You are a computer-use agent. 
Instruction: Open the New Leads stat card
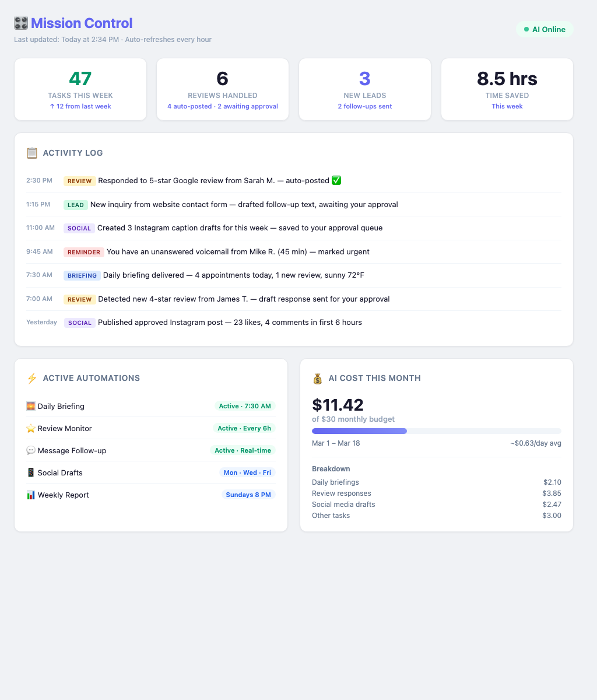point(365,89)
